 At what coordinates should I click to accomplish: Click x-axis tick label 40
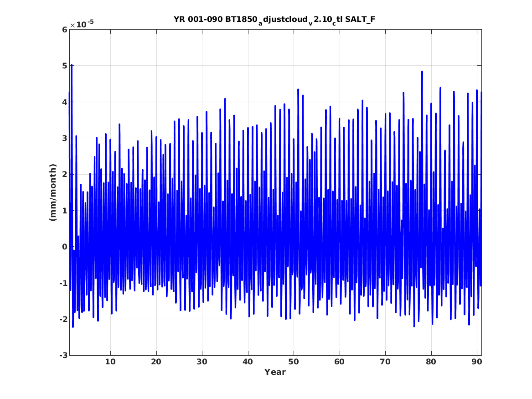248,362
